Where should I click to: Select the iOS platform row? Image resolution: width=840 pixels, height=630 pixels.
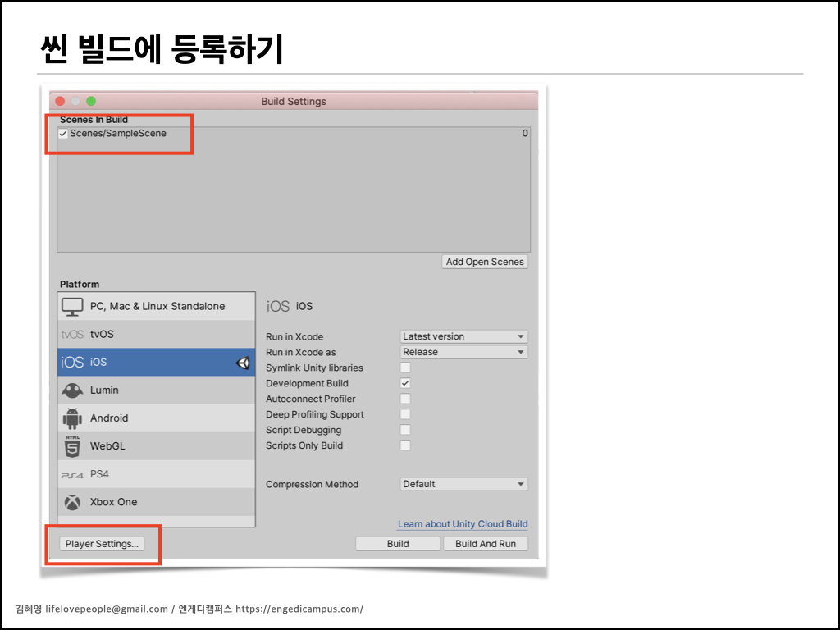coord(157,362)
